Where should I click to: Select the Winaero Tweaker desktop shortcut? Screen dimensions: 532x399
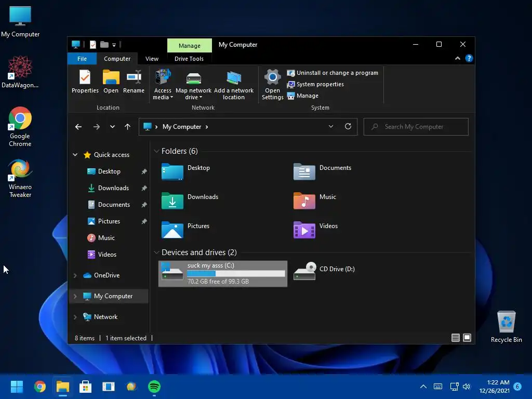(20, 179)
